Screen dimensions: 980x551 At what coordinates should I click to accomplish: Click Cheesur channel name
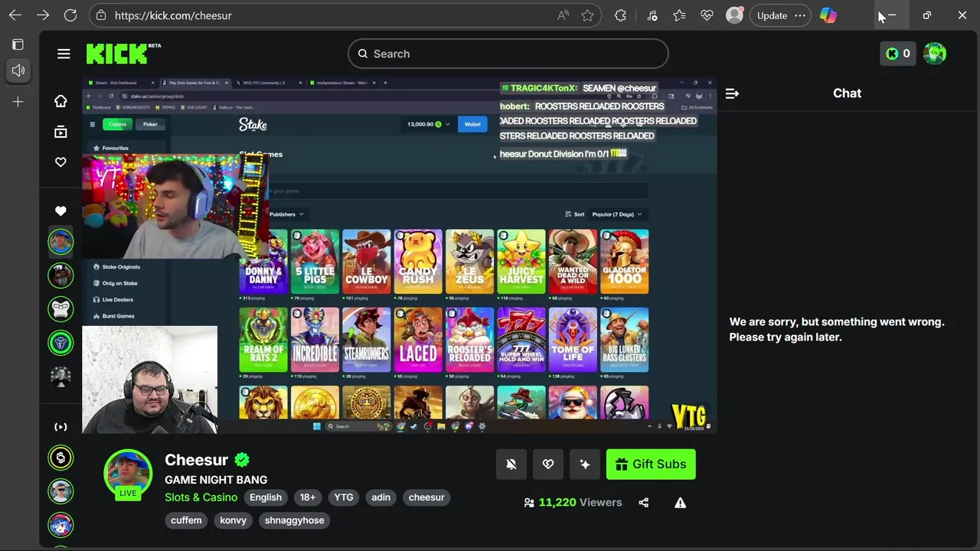[x=196, y=460]
